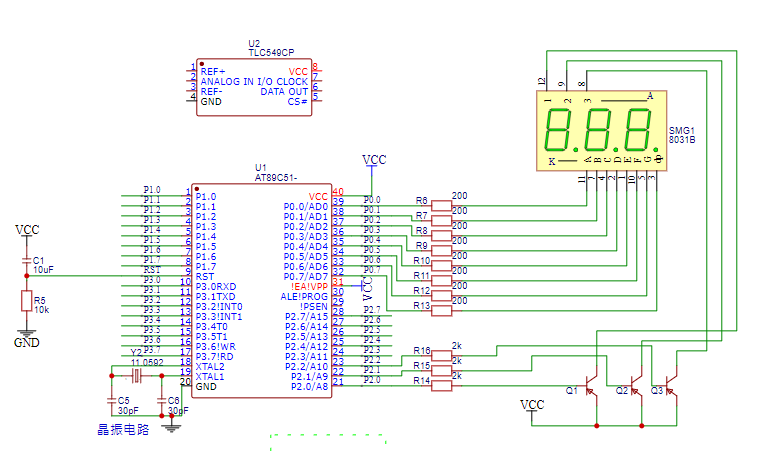Click the rotated VCC symbol at pin 31

[365, 288]
